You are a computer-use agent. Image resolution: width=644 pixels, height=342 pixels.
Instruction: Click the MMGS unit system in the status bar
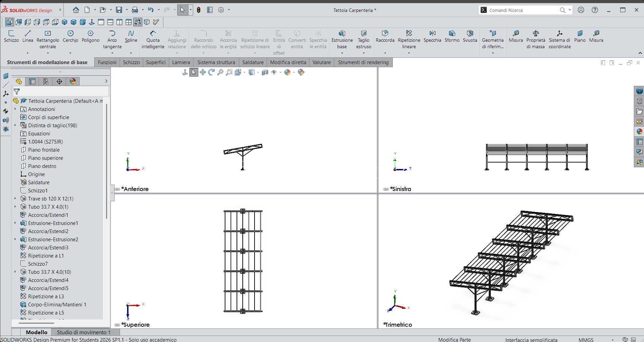586,339
